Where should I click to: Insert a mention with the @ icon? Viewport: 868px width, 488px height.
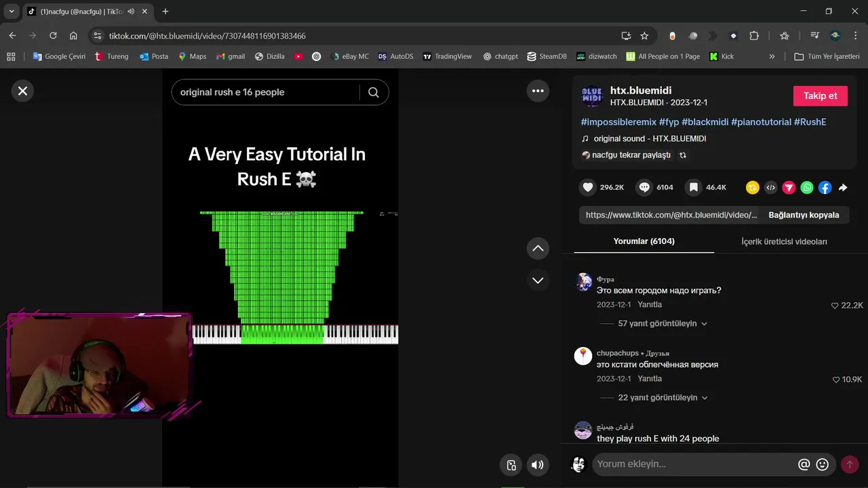point(804,464)
